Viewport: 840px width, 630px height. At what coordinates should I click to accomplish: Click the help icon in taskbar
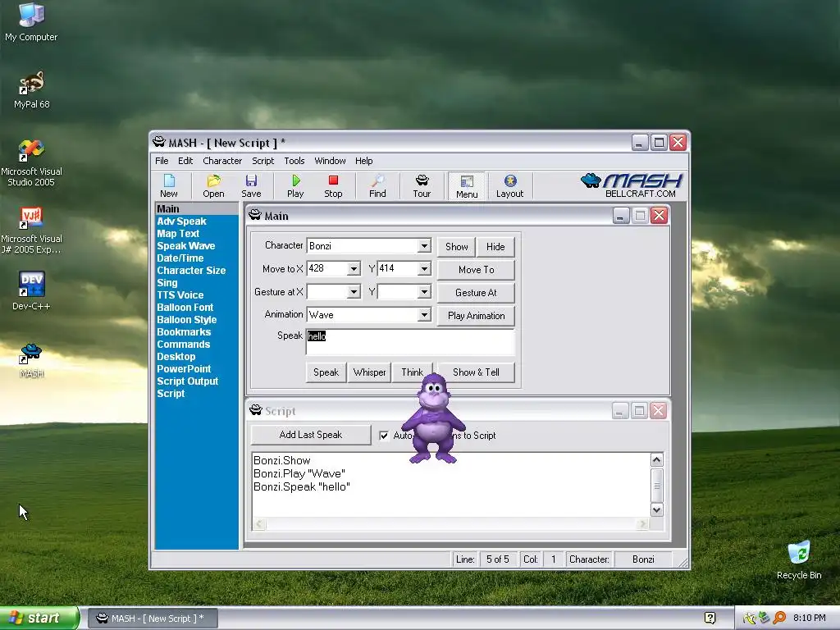coord(710,619)
